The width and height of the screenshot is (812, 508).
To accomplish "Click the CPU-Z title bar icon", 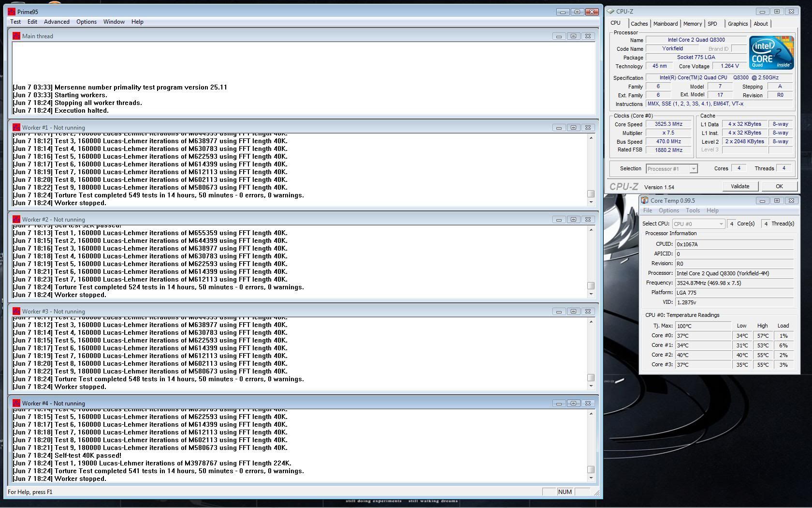I will (611, 12).
